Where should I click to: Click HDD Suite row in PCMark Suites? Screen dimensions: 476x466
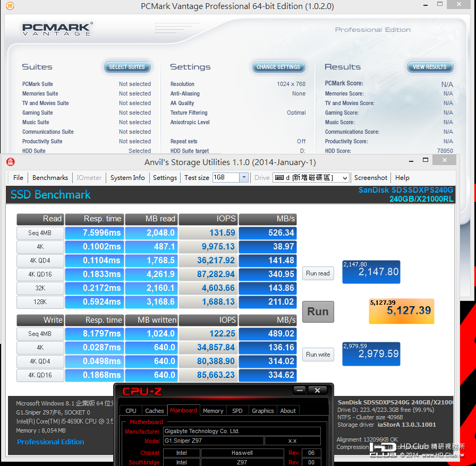pyautogui.click(x=87, y=151)
